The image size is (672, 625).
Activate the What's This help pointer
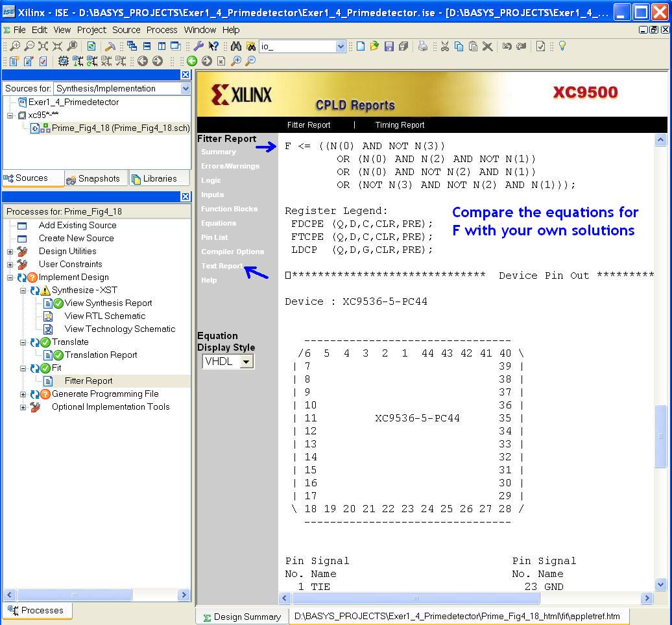tap(213, 46)
